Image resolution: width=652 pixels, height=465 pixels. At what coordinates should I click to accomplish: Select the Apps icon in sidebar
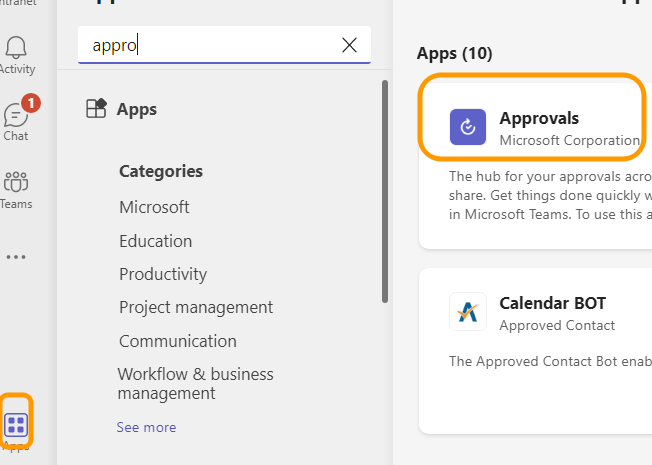tap(16, 425)
